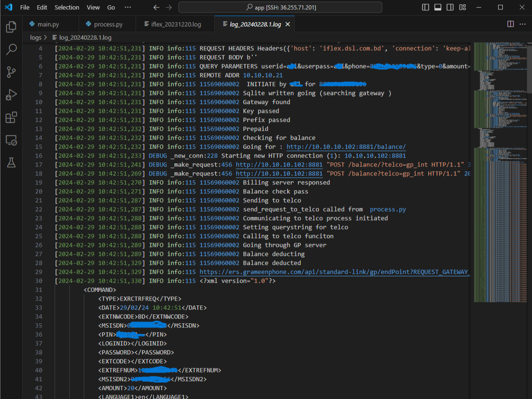The image size is (532, 399).
Task: Open the Testing flask icon
Action: coord(11,162)
